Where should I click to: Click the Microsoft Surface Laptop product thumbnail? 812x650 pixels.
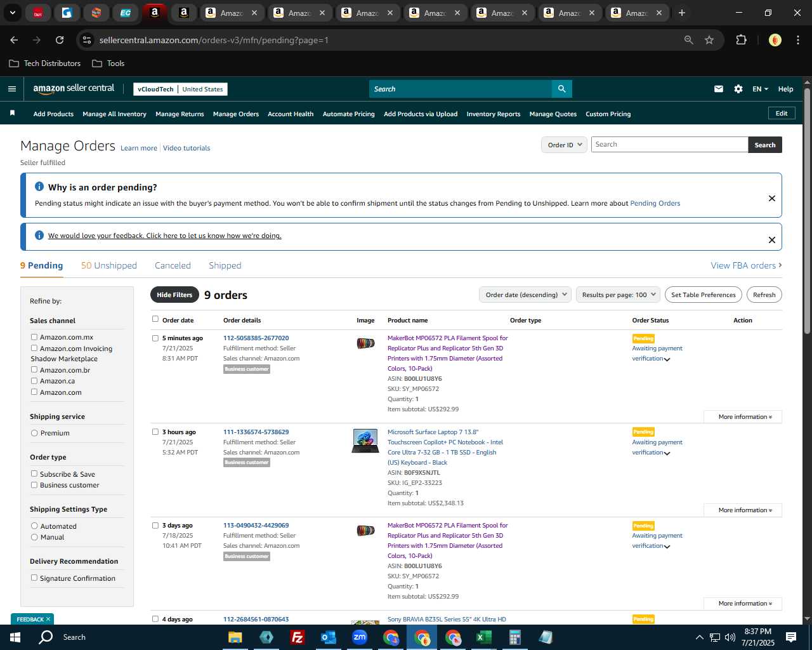tap(365, 441)
